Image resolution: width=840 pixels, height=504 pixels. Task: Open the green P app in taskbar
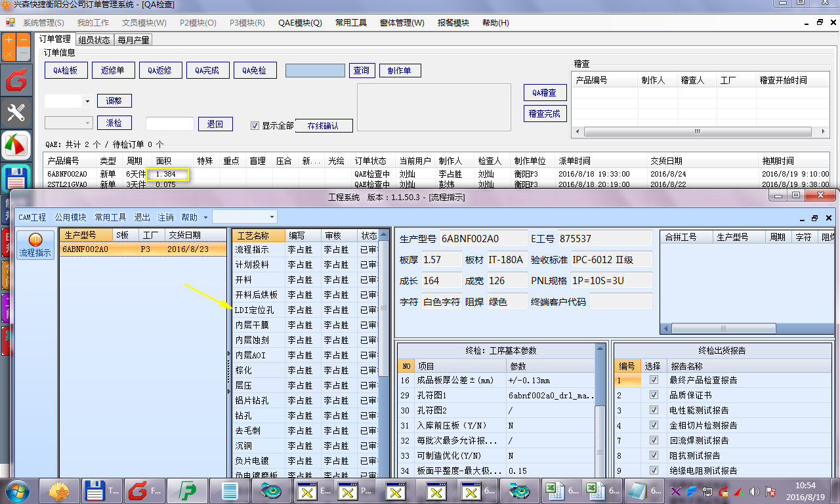click(x=186, y=490)
